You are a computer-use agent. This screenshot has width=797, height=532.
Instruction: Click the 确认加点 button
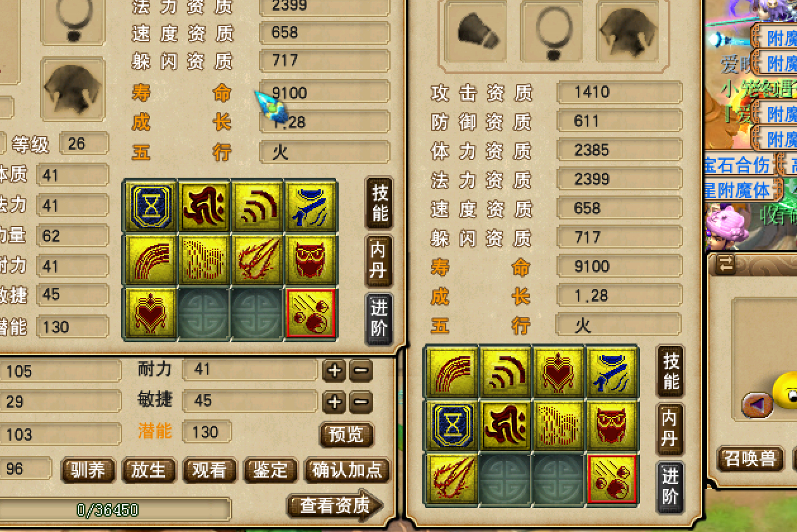point(348,470)
